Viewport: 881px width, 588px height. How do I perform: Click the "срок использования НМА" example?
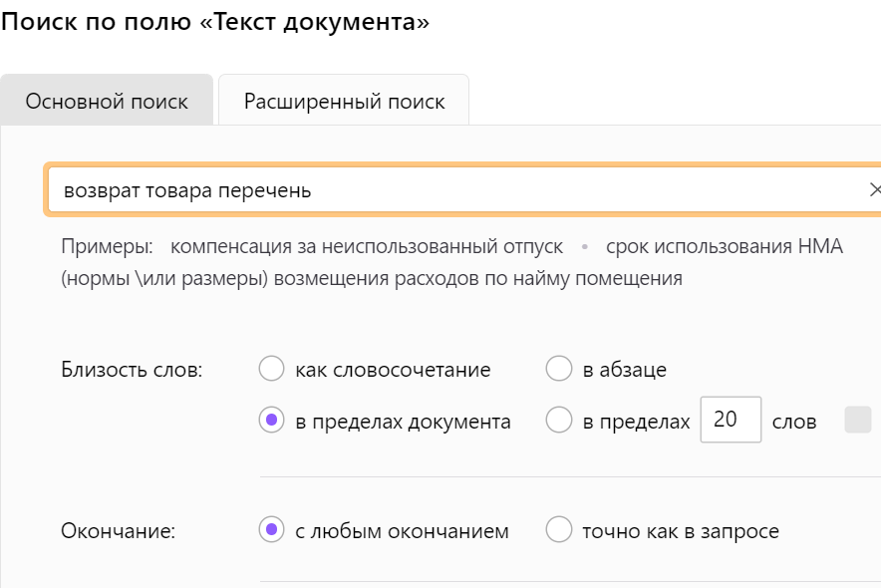725,246
